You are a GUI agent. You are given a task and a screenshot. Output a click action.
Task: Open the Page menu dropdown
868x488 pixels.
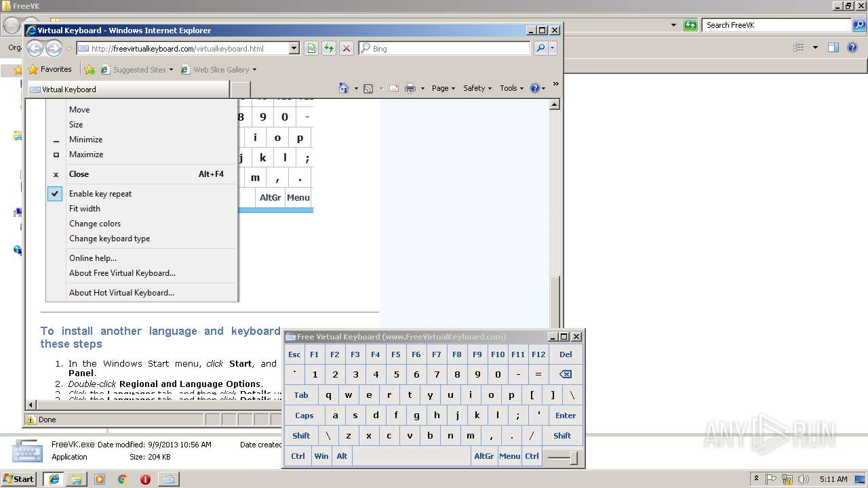(x=443, y=88)
